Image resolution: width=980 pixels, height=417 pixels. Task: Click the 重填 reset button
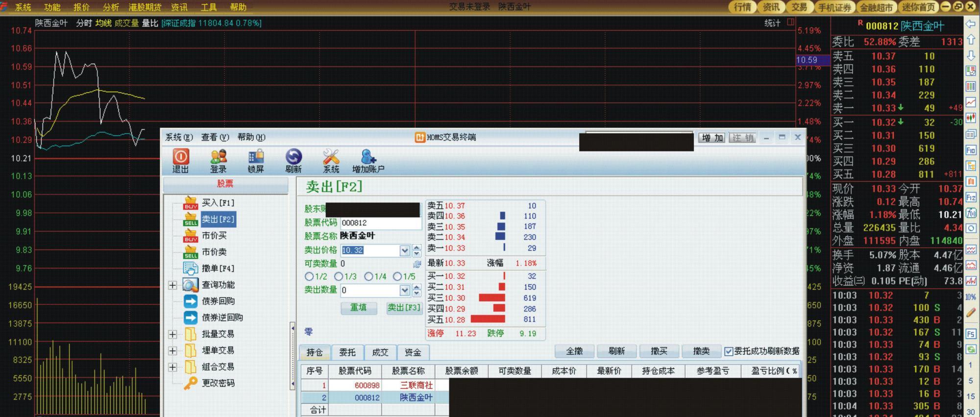(359, 308)
